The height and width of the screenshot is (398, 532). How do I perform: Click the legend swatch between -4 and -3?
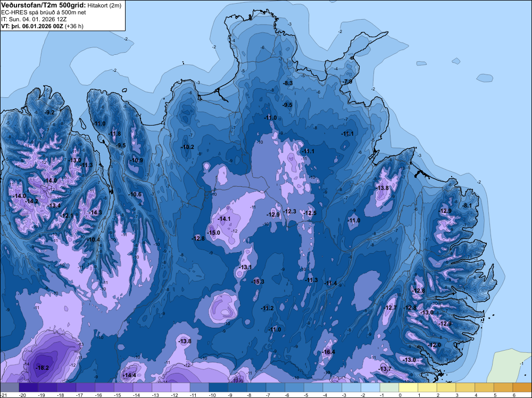pos(332,387)
